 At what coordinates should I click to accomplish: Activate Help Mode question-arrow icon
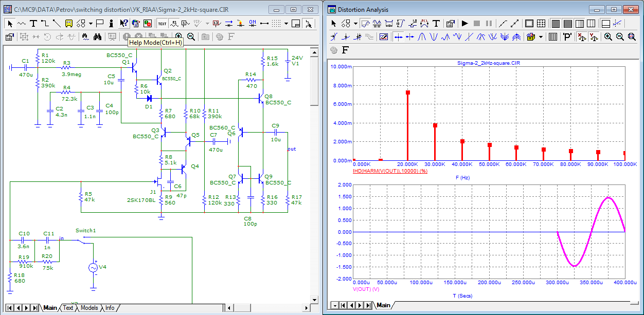click(x=124, y=23)
